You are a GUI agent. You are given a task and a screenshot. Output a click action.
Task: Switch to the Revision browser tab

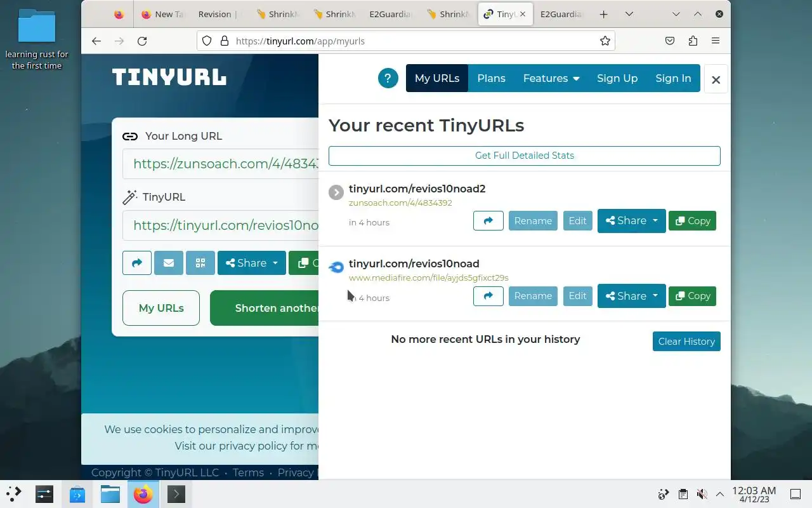pos(218,14)
